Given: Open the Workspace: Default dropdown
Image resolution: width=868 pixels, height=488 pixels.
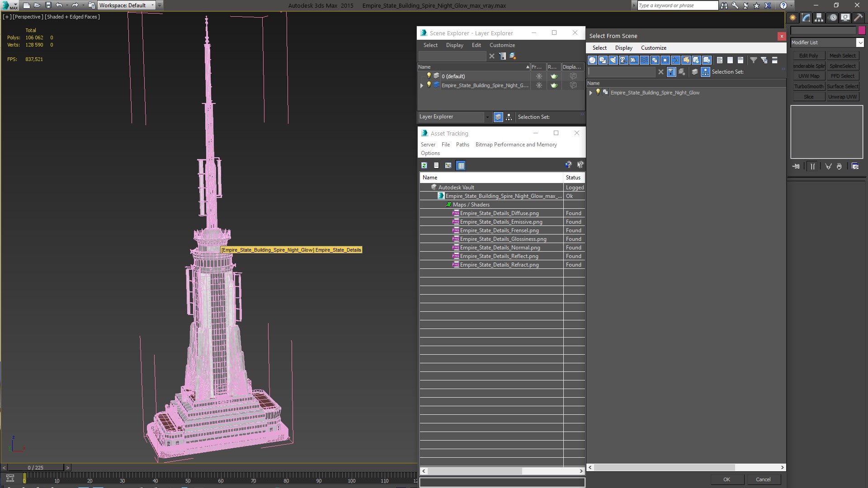Looking at the screenshot, I should (127, 5).
